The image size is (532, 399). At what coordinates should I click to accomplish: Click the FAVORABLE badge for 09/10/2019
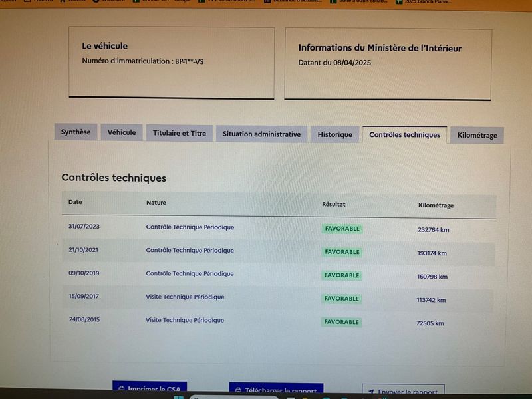(342, 275)
